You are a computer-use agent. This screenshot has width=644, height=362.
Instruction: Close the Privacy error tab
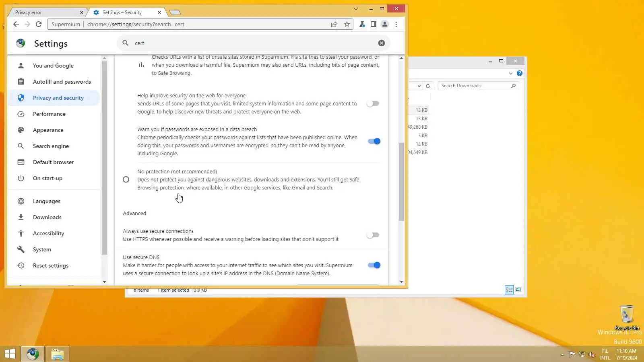tap(82, 12)
